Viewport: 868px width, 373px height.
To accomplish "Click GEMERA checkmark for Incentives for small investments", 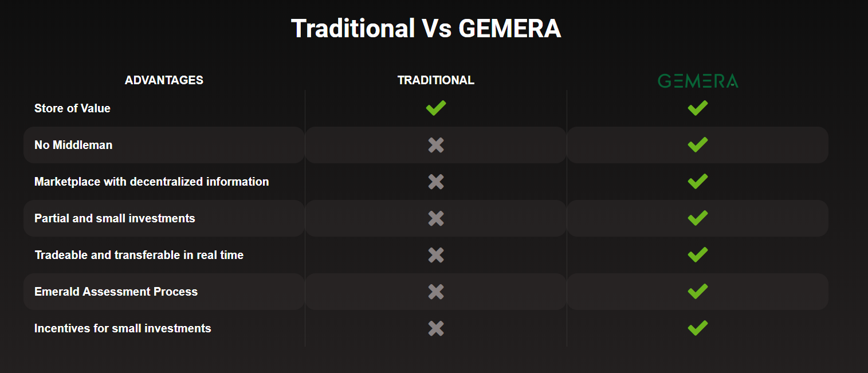I will pos(698,328).
